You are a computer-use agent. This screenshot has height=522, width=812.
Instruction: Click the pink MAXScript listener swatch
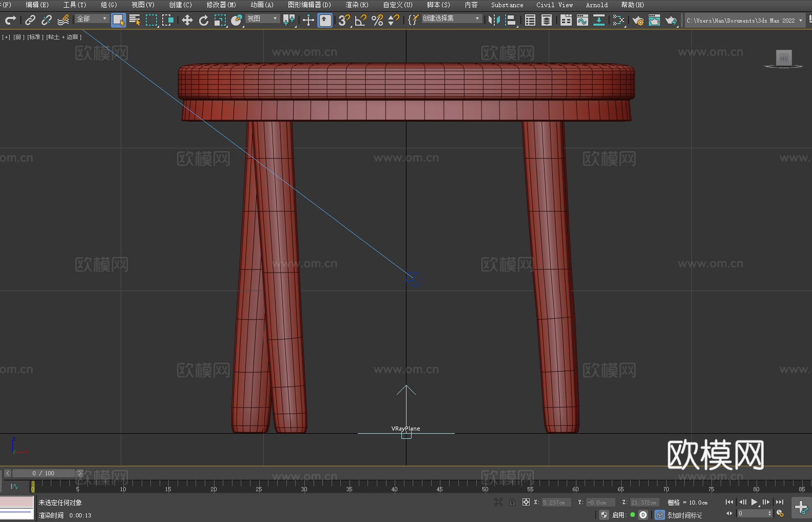pos(17,502)
